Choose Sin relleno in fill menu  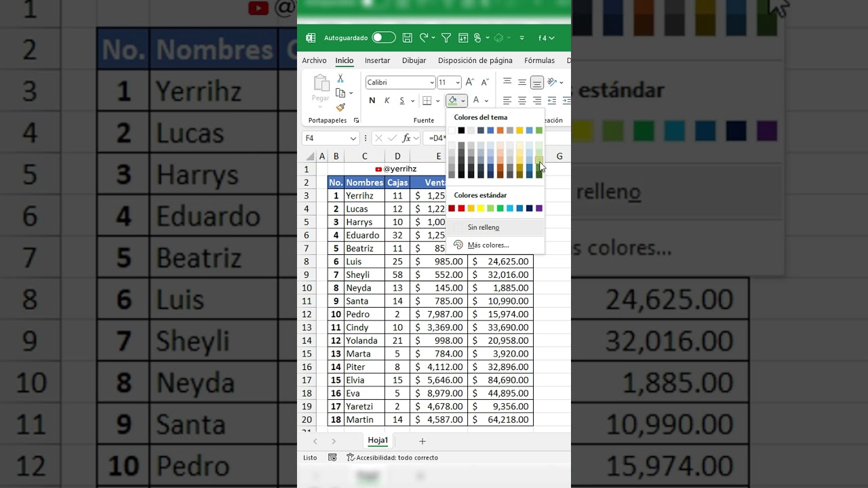pyautogui.click(x=484, y=228)
